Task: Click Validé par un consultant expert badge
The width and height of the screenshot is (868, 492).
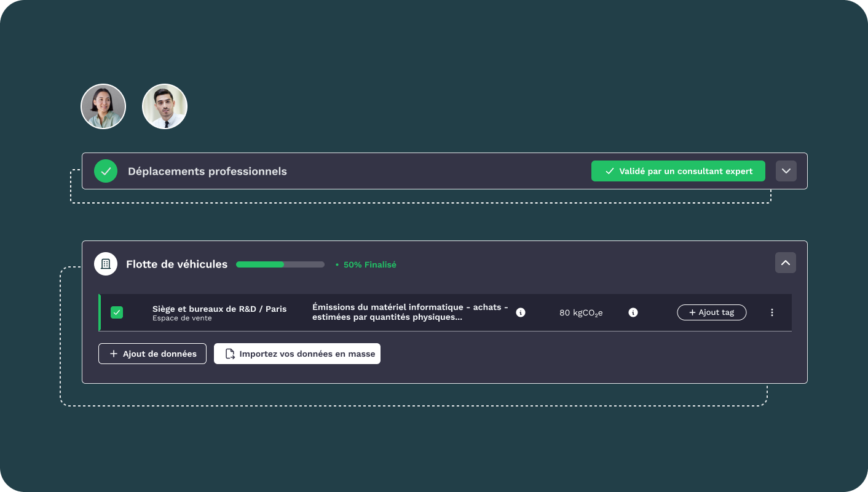Action: point(678,171)
